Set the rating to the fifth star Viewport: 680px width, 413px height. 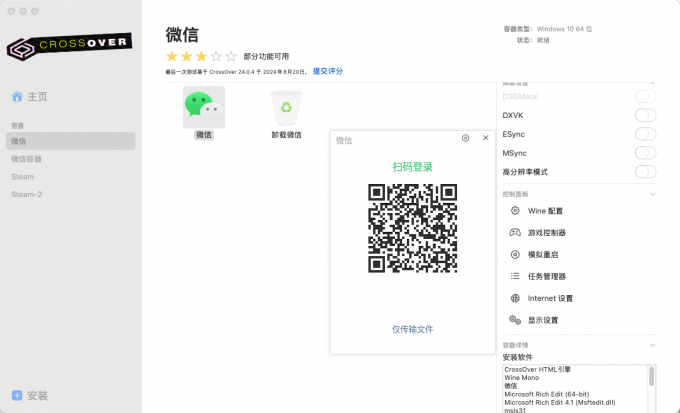pos(231,56)
